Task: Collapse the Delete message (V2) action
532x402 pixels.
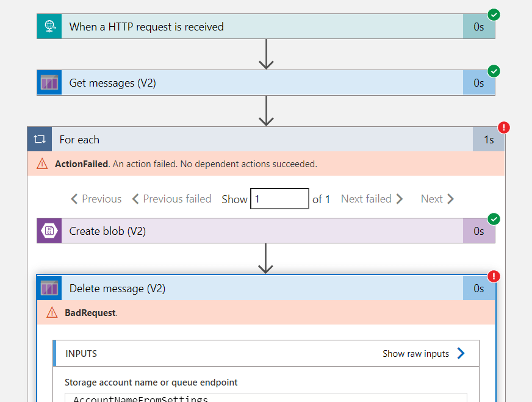Action: pyautogui.click(x=262, y=288)
